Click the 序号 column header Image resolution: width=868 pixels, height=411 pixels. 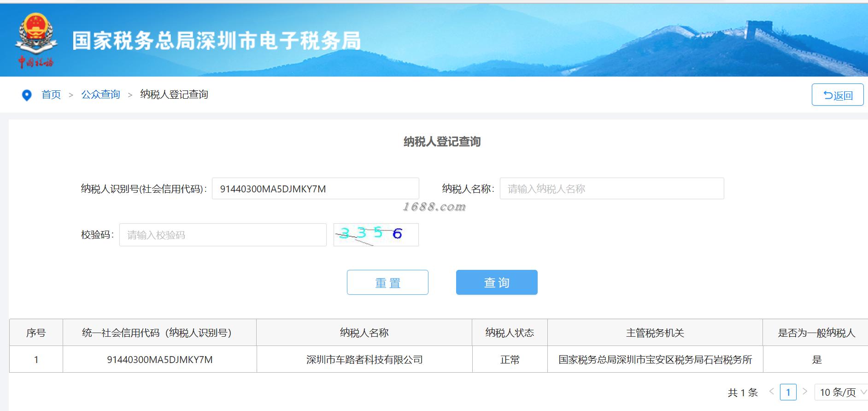36,333
